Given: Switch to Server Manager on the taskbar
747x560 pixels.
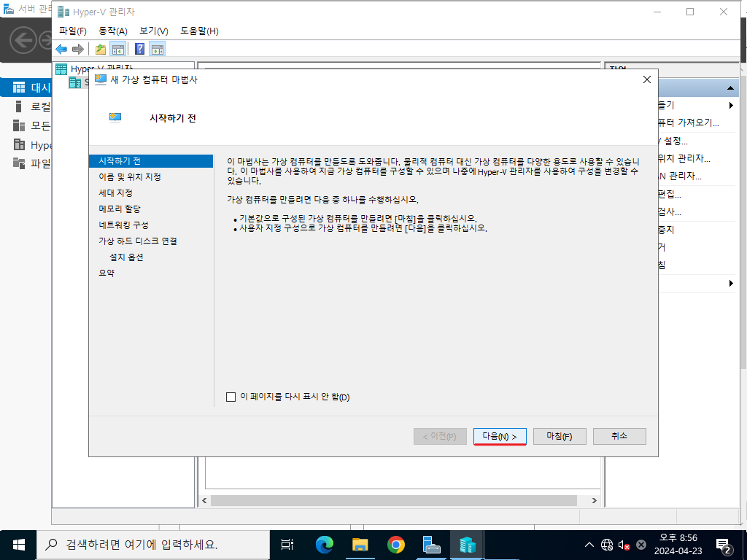Looking at the screenshot, I should (x=432, y=545).
